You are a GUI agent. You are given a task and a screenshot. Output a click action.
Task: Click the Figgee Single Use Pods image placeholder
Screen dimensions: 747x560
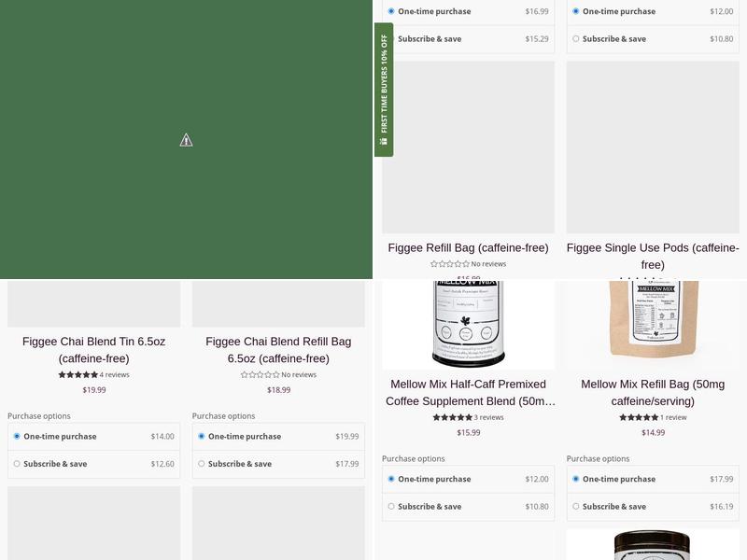click(x=653, y=147)
